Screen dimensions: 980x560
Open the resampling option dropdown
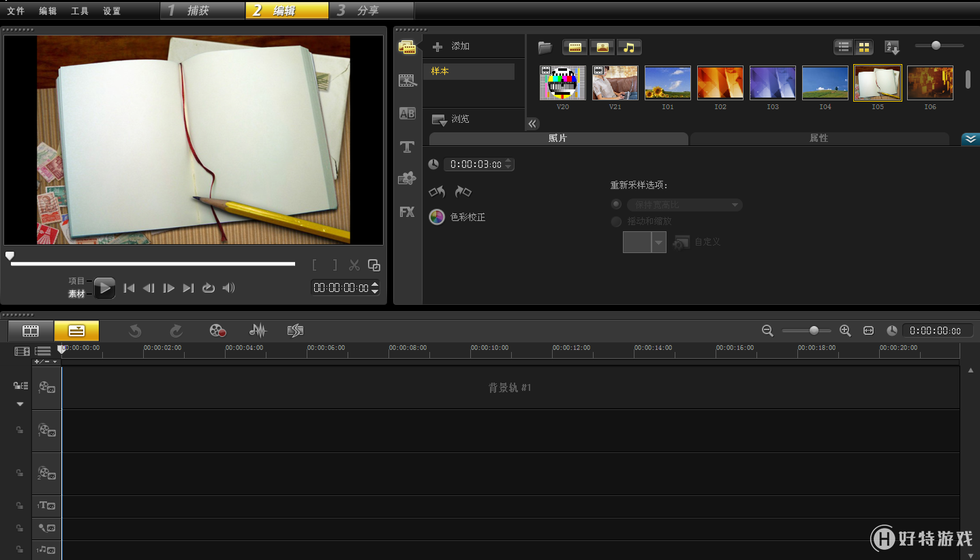click(684, 205)
